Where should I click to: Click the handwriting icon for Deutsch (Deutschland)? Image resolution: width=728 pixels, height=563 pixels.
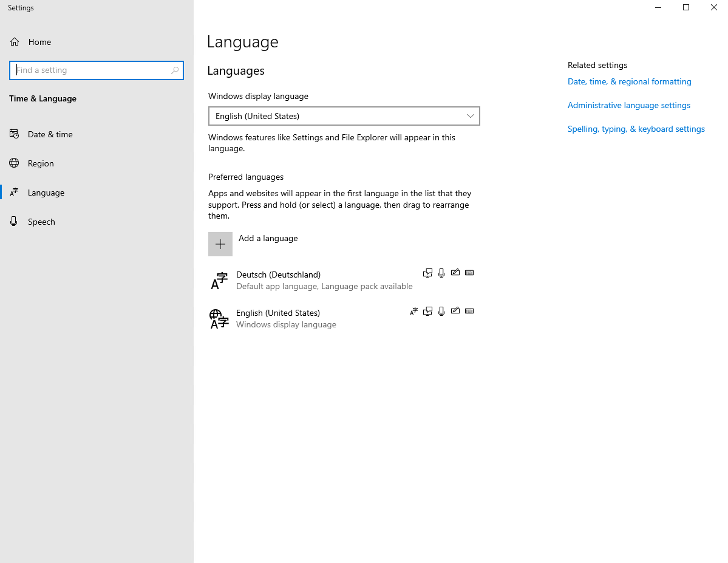click(x=455, y=273)
